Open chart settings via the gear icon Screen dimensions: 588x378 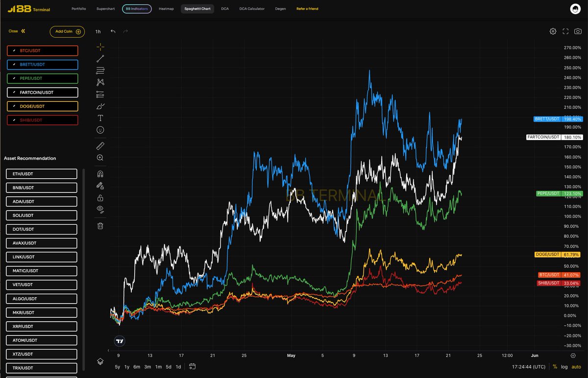point(553,31)
